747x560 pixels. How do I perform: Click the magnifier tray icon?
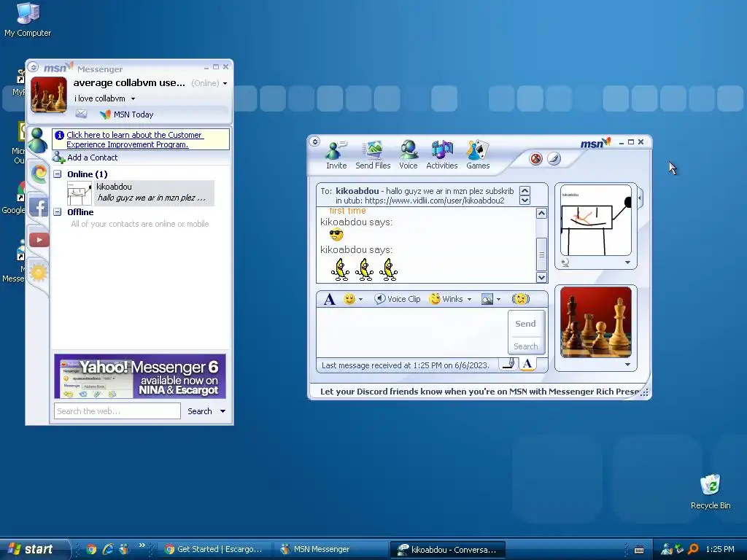pos(694,549)
